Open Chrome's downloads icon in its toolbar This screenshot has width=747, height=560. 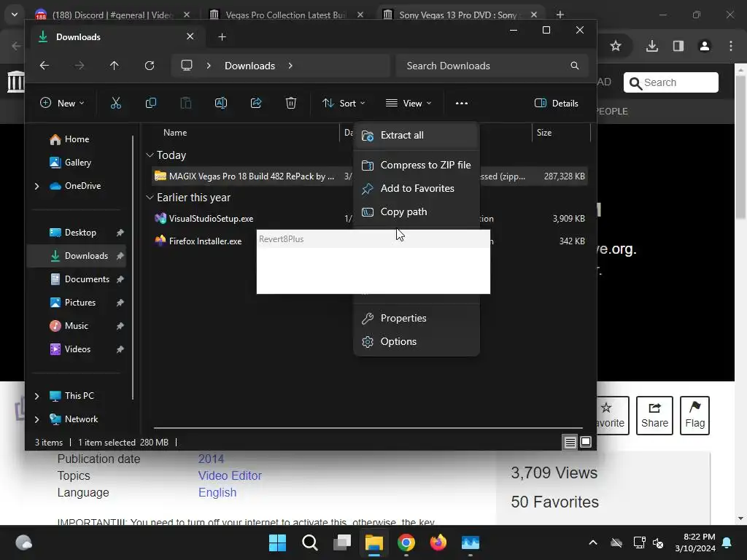tap(652, 46)
